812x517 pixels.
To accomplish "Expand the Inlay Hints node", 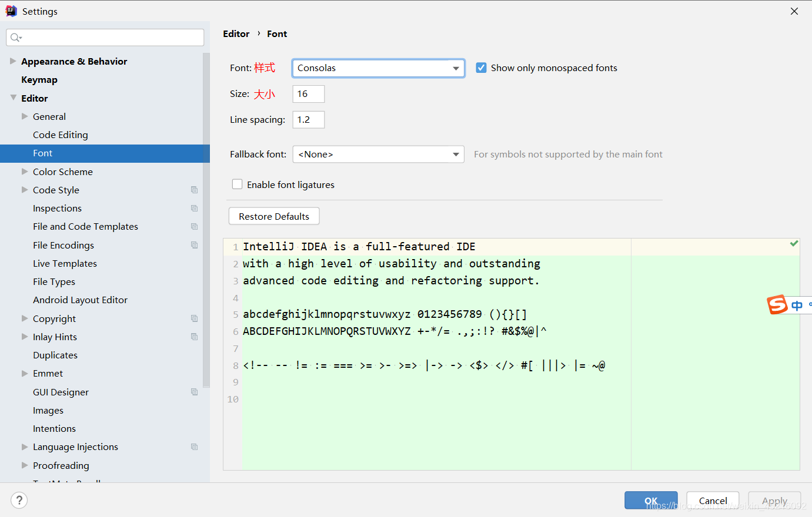I will tap(25, 337).
